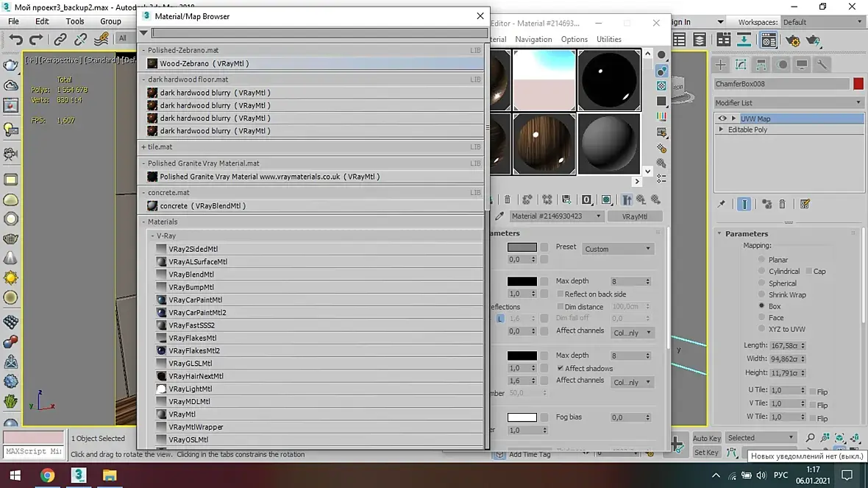Click the Pin Stack icon

tap(722, 205)
